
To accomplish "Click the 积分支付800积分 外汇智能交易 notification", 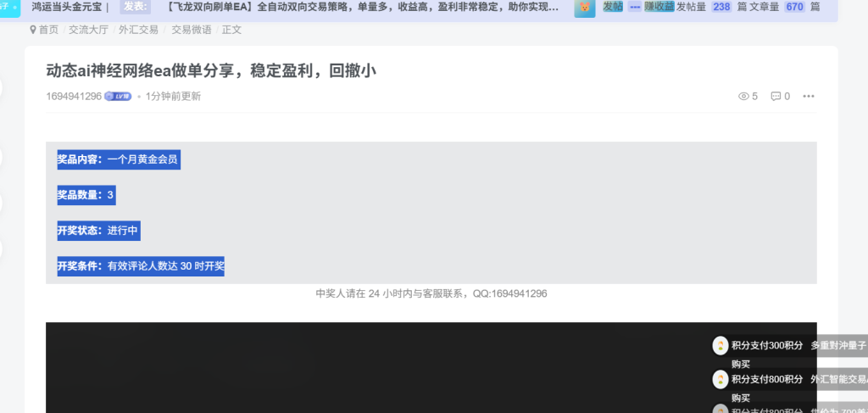I will pyautogui.click(x=798, y=379).
